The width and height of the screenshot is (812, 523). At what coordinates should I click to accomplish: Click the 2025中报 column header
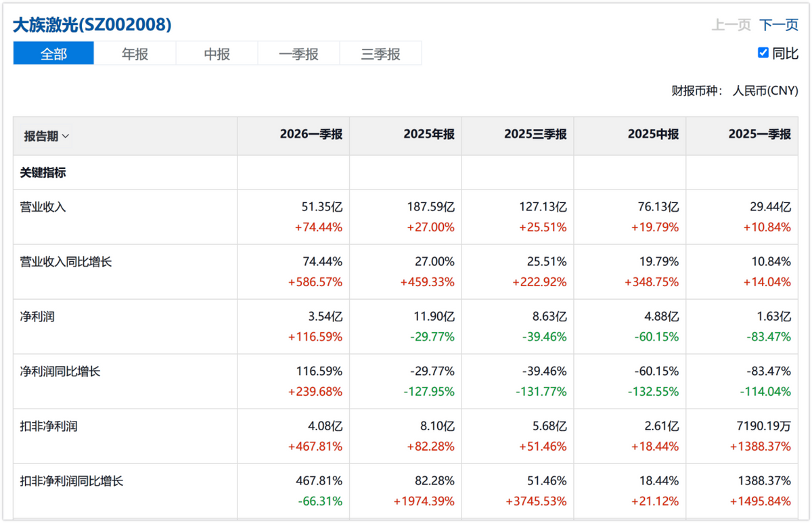coord(653,135)
